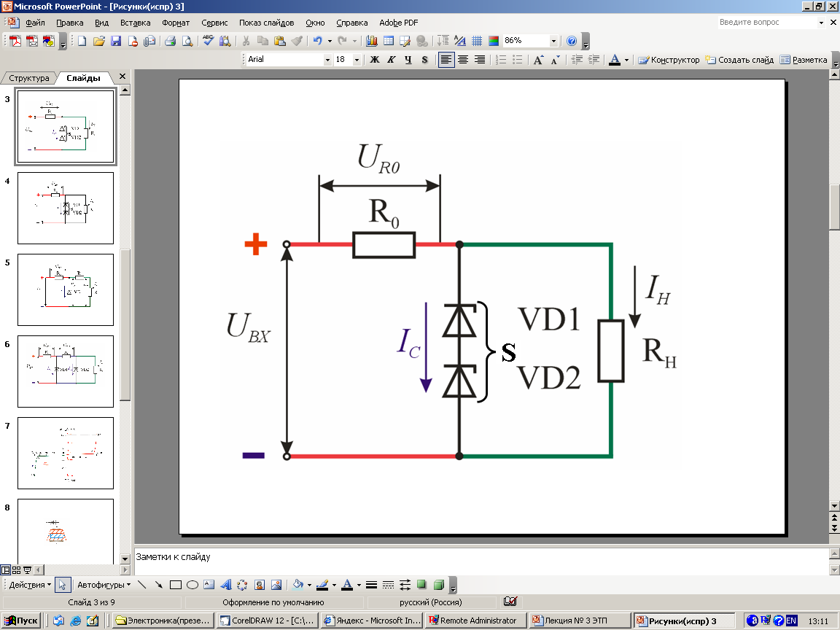Click the Fill Color paint bucket swatch
Viewport: 840px width, 630px height.
tap(297, 585)
